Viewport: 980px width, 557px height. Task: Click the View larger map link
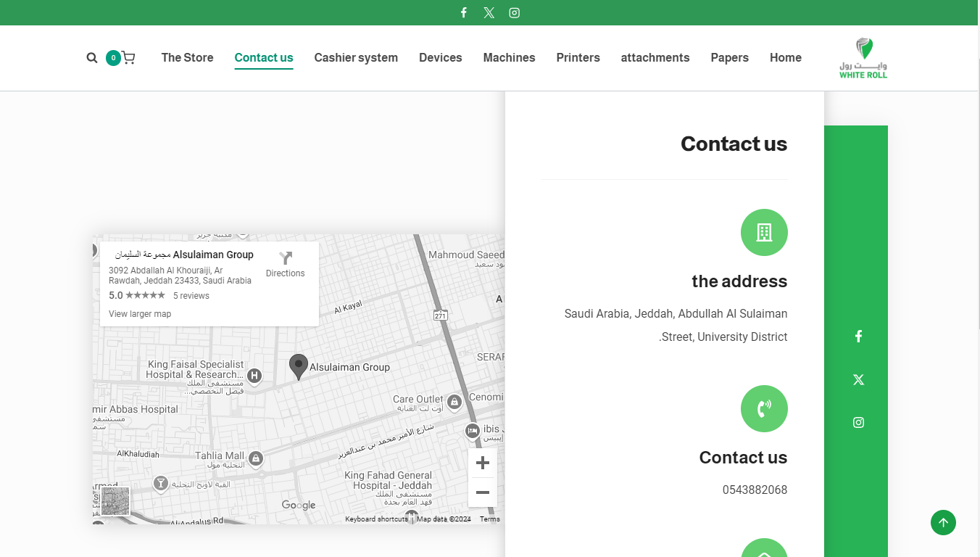140,314
